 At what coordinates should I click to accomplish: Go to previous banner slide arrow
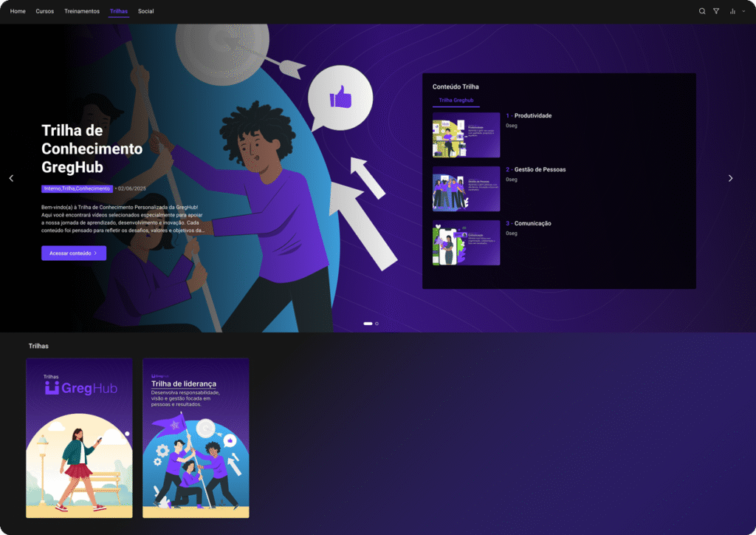(11, 178)
